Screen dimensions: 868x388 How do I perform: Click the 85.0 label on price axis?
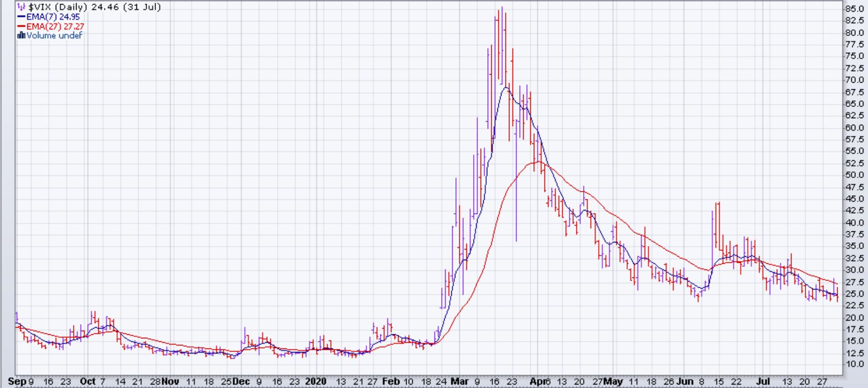854,9
